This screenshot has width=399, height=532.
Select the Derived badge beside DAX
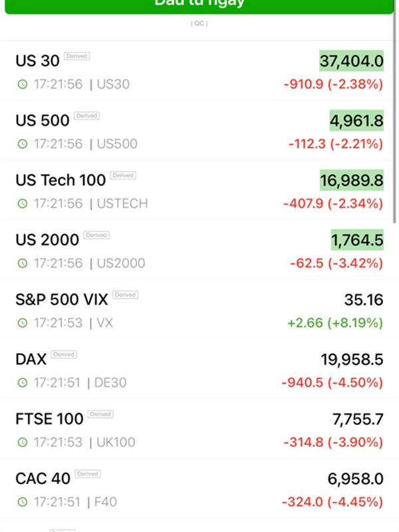pyautogui.click(x=64, y=354)
